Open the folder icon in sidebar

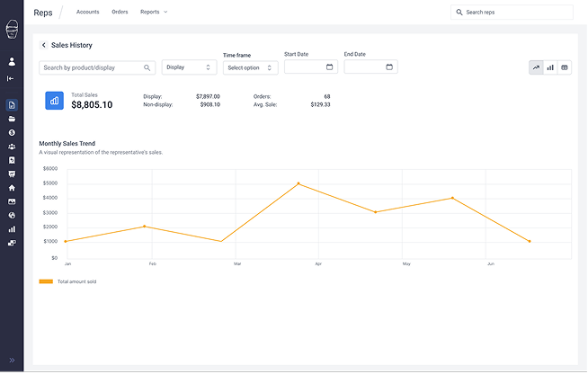12,119
